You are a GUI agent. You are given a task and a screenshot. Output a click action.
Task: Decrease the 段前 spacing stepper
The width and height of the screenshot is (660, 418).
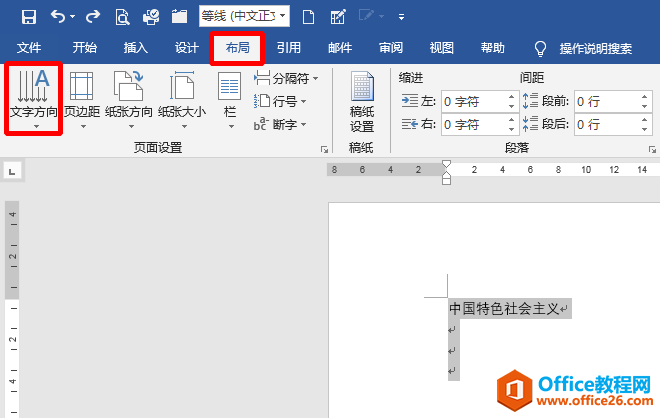pyautogui.click(x=644, y=106)
